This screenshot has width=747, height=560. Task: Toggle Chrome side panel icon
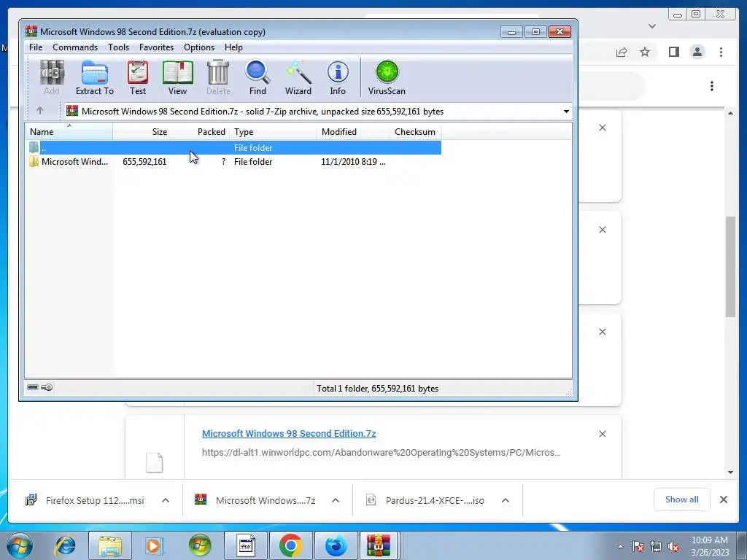point(673,52)
